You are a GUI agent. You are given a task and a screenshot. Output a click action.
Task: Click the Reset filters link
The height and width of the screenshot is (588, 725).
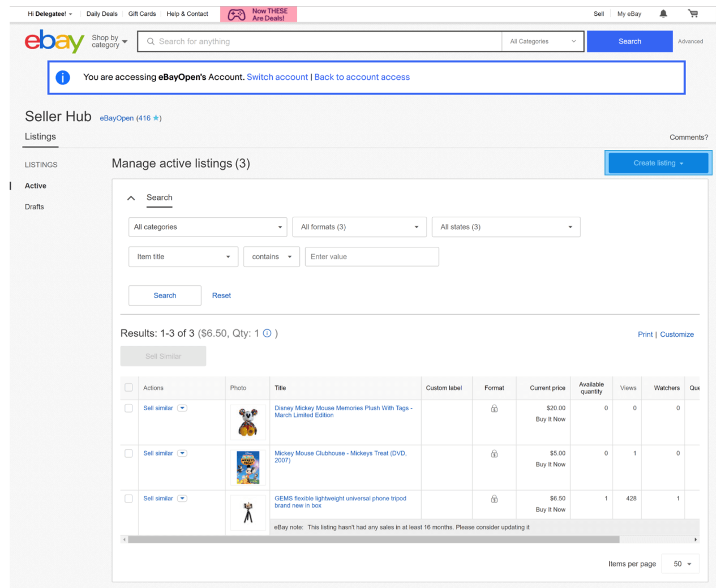coord(221,295)
